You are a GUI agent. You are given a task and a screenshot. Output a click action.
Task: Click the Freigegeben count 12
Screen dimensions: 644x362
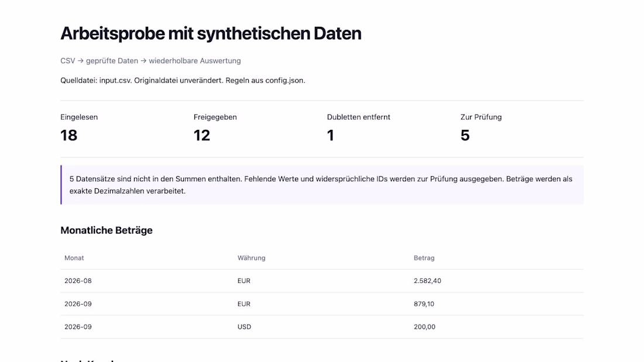(201, 136)
